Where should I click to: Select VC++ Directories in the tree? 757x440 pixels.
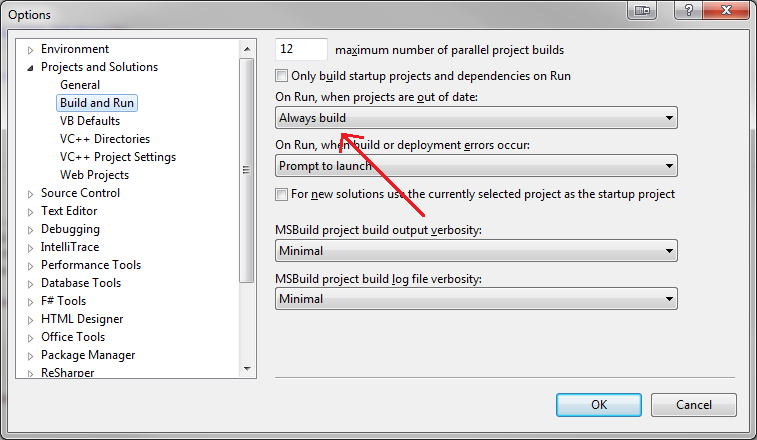104,139
